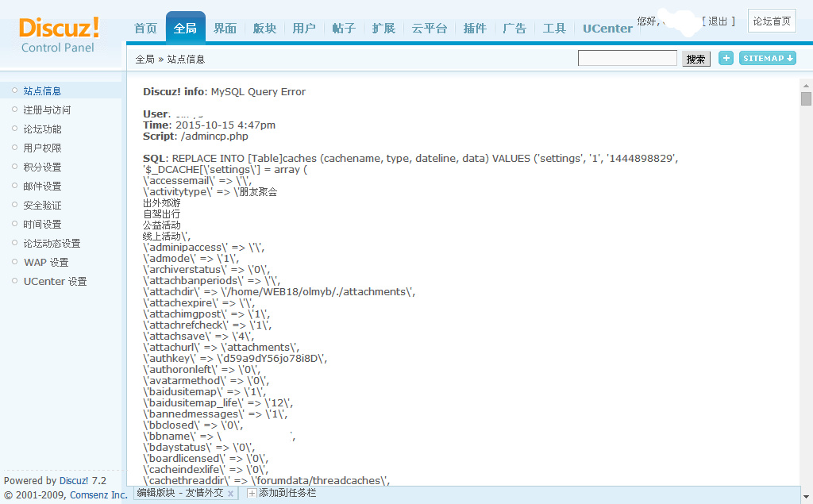This screenshot has width=813, height=504.
Task: Click 添加到任务栏 link
Action: [287, 493]
